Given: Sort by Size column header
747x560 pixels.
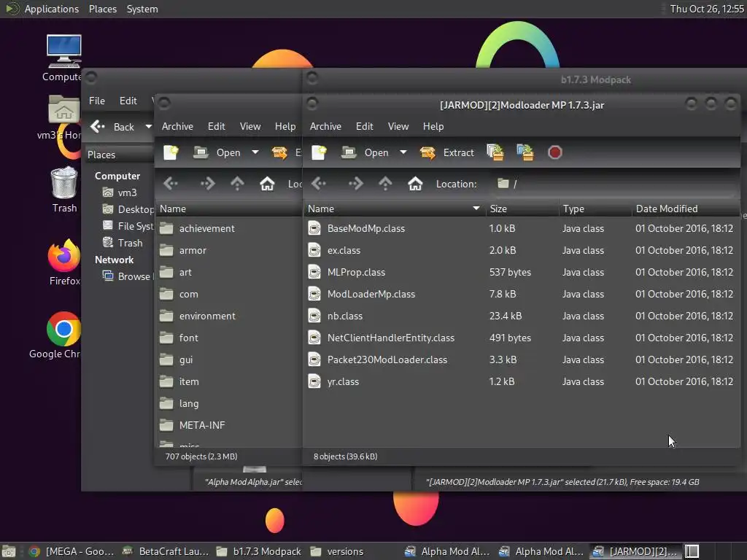Looking at the screenshot, I should click(x=522, y=209).
